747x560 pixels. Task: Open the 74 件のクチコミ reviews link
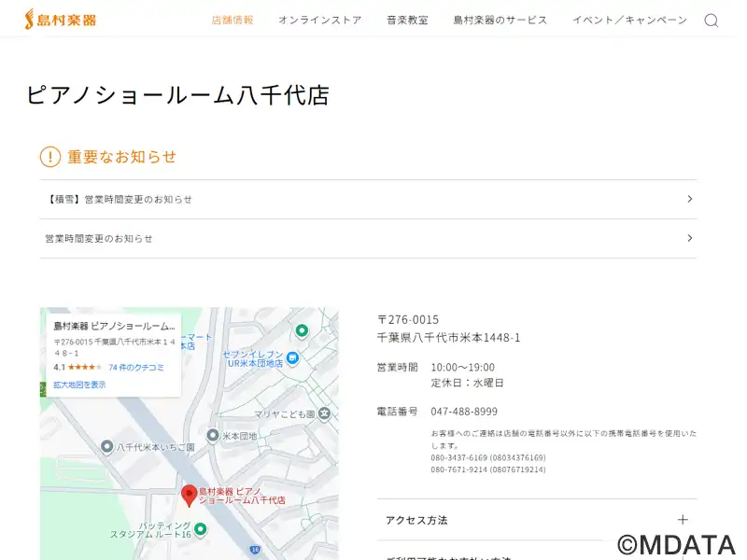coord(136,368)
